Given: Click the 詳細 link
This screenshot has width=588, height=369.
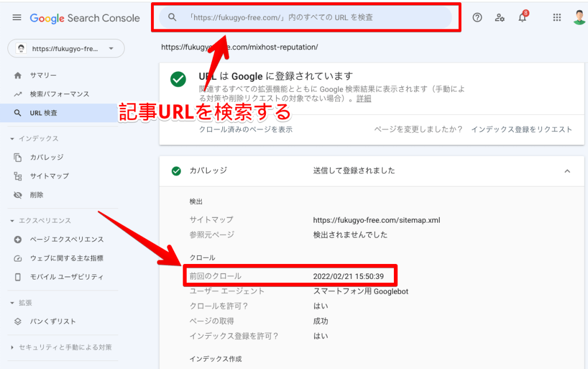Looking at the screenshot, I should click(x=363, y=99).
